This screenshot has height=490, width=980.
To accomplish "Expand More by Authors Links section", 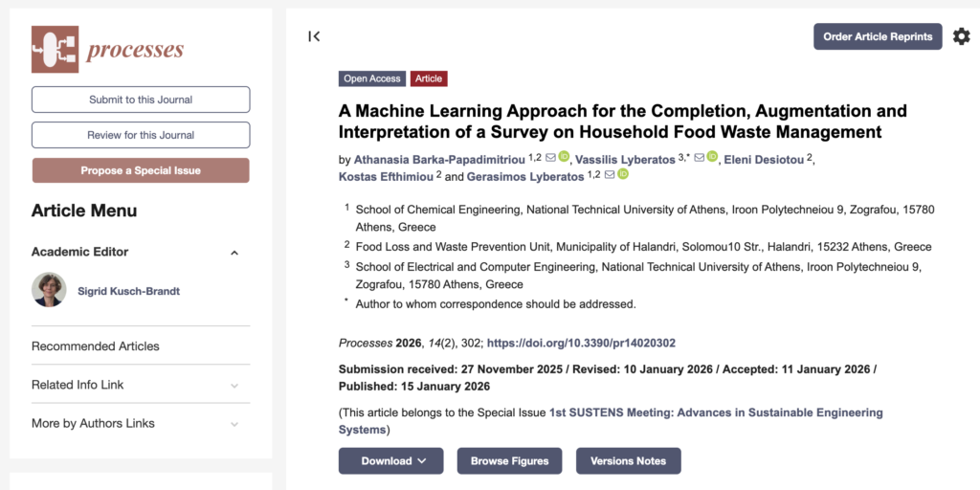I will [234, 424].
